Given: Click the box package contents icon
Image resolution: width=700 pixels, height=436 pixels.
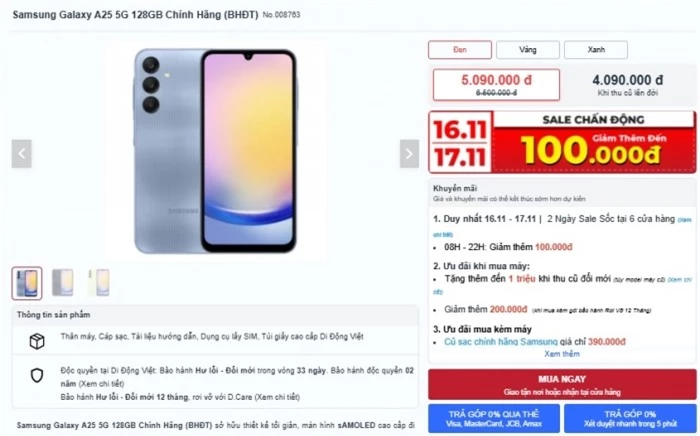Looking at the screenshot, I should click(37, 341).
